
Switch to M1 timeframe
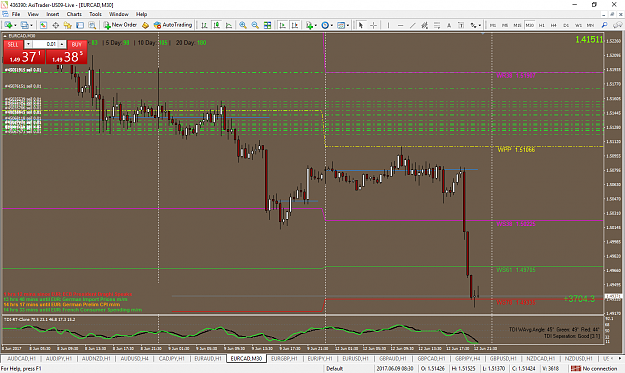[x=493, y=25]
